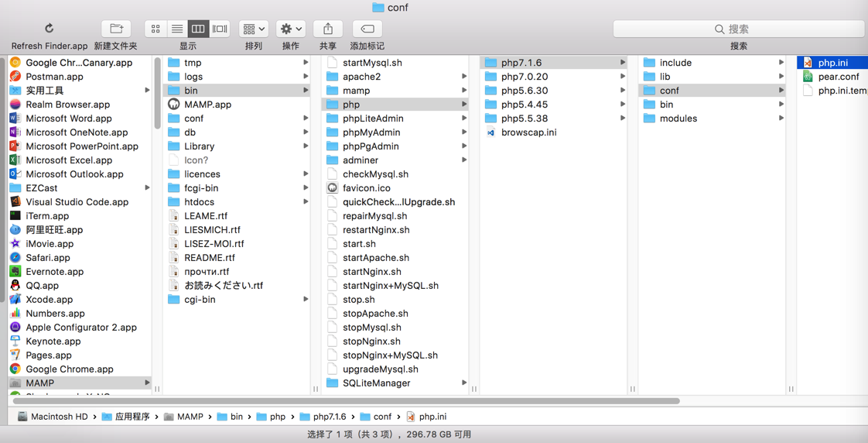This screenshot has height=443, width=868.
Task: Select the Evernote.app icon
Action: click(x=15, y=272)
